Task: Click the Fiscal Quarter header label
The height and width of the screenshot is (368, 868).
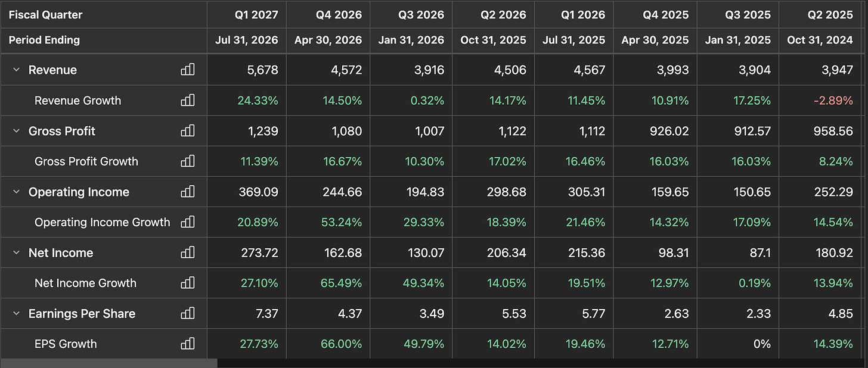Action: tap(45, 15)
